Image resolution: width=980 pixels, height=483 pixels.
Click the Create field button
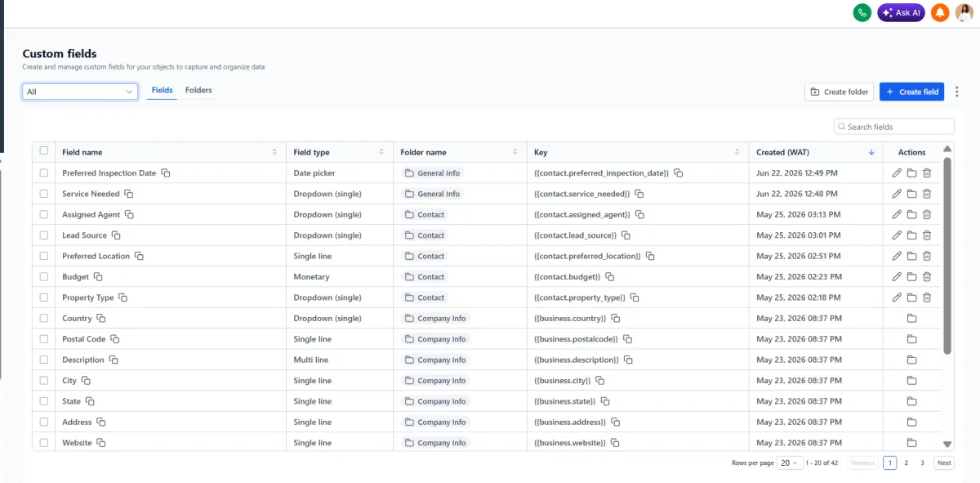[911, 92]
